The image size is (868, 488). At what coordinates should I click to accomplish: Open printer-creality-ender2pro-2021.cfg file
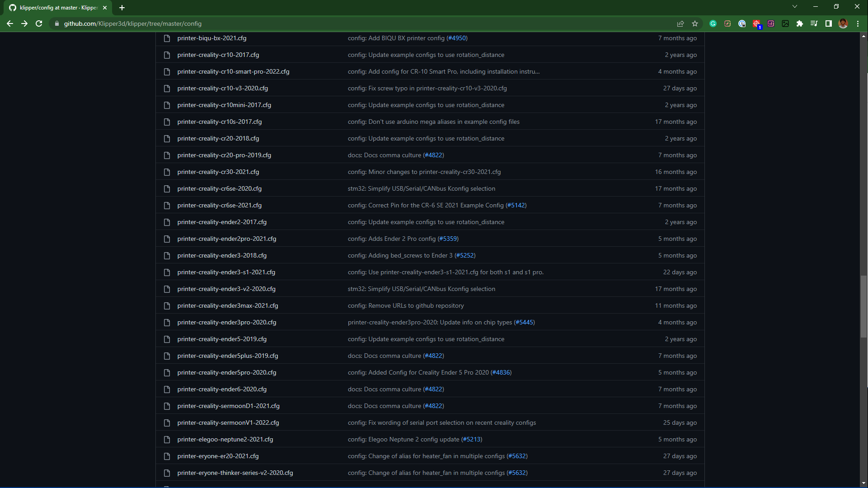click(x=226, y=239)
